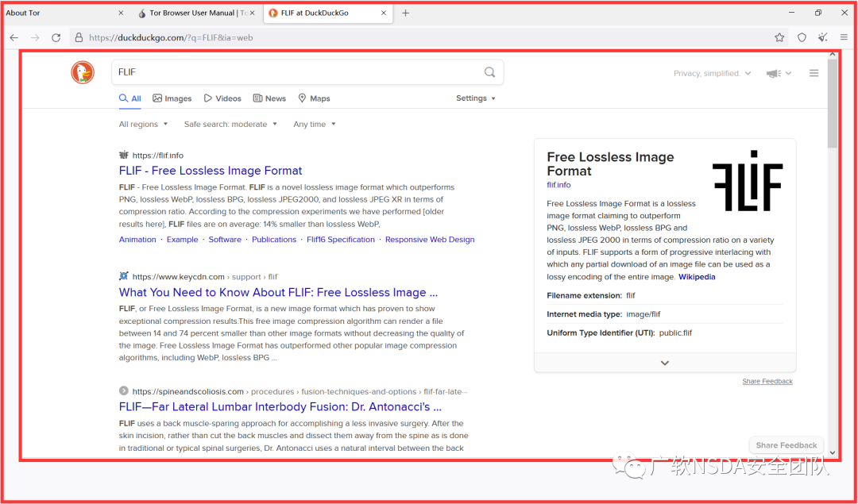Viewport: 858px width, 504px height.
Task: Open the Publications sitelink
Action: (274, 240)
